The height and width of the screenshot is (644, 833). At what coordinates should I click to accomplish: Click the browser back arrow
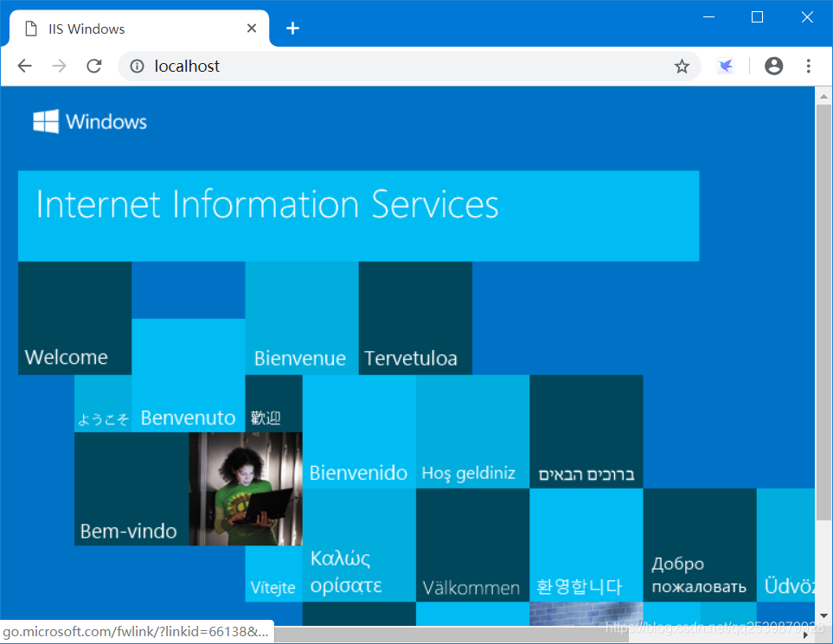[24, 66]
